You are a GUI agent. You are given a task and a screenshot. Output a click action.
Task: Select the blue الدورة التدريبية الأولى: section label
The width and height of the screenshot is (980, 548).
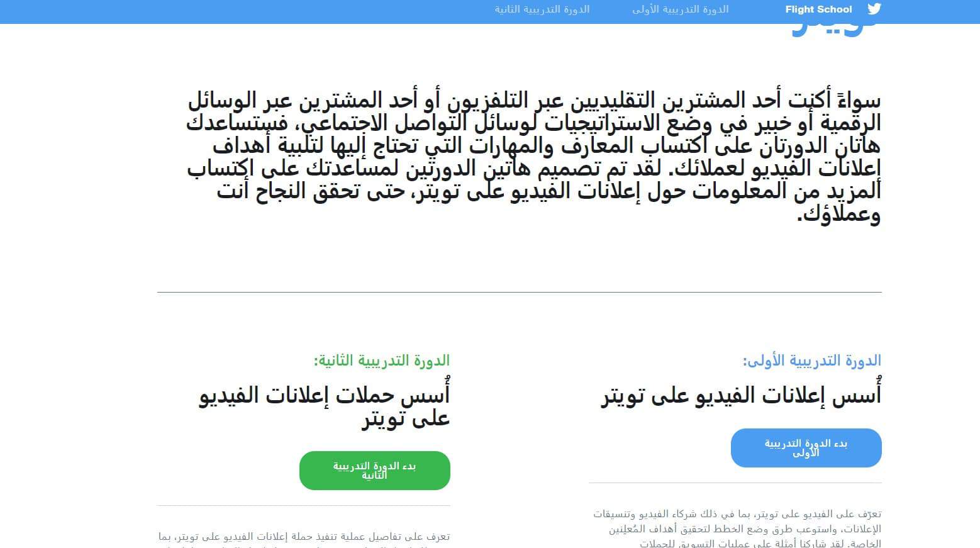[811, 361]
